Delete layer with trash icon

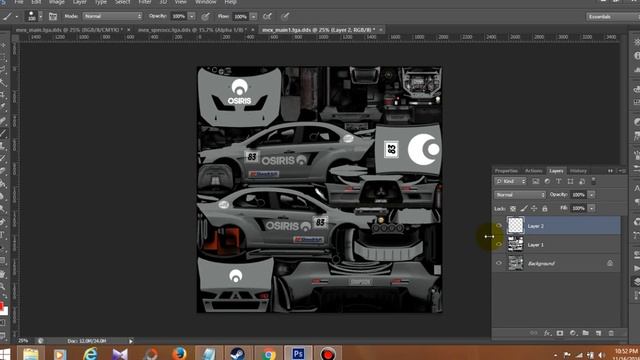point(611,333)
